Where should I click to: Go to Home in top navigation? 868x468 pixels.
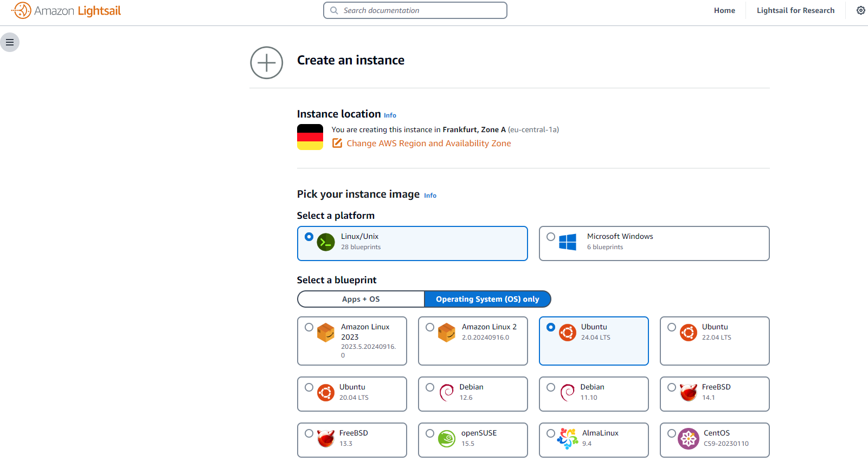724,10
